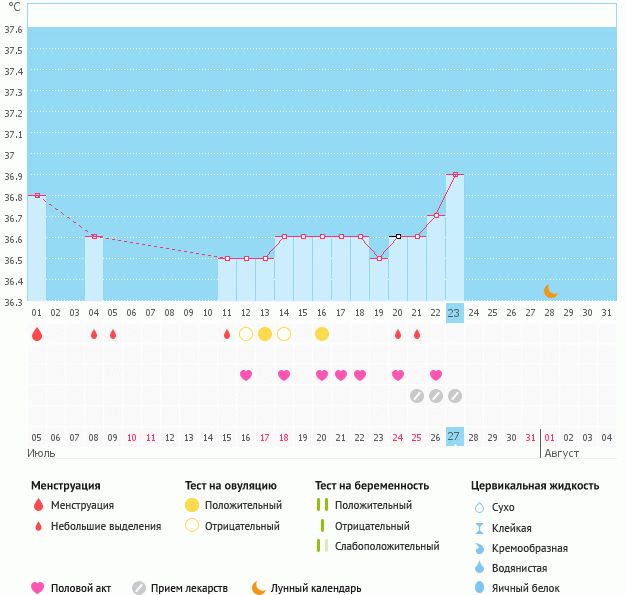
Task: Click the black-marked data point on day 20
Action: [398, 237]
